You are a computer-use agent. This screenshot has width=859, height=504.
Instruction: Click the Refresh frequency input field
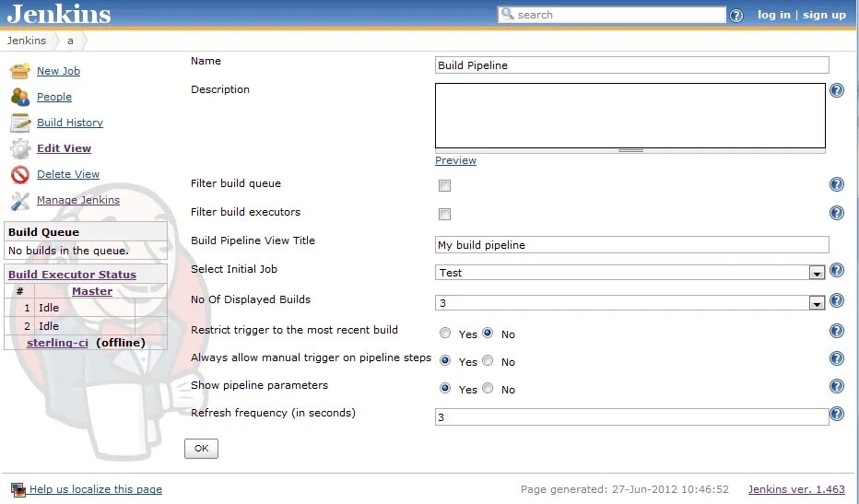[631, 416]
